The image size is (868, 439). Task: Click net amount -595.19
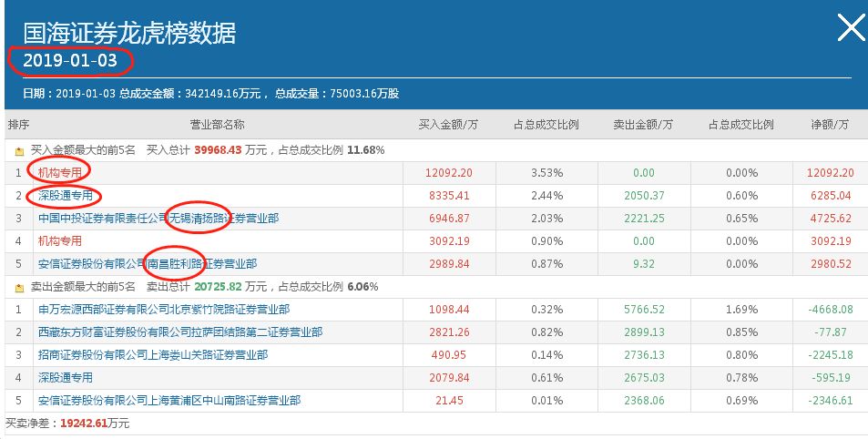pos(831,378)
